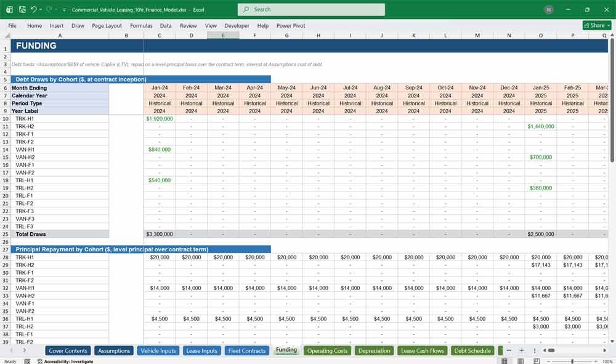Click the user account avatar
The width and height of the screenshot is (616, 364).
549,9
